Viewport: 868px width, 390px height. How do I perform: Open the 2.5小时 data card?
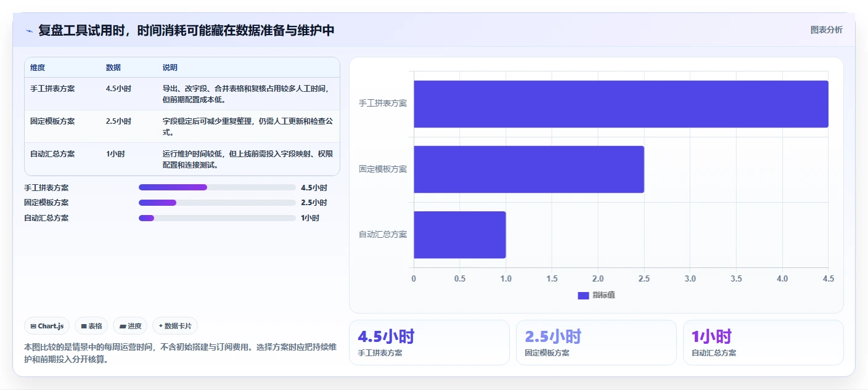(596, 343)
